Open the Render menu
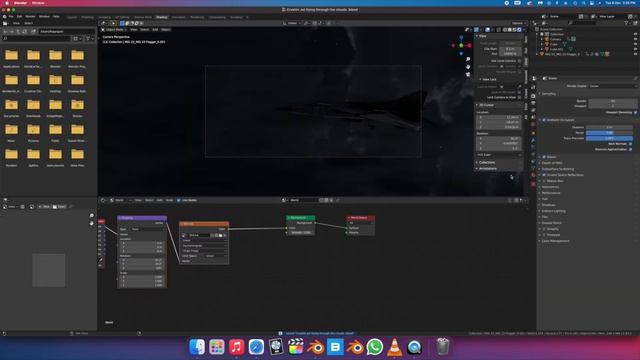Screen dimensions: 640x360 (30, 17)
